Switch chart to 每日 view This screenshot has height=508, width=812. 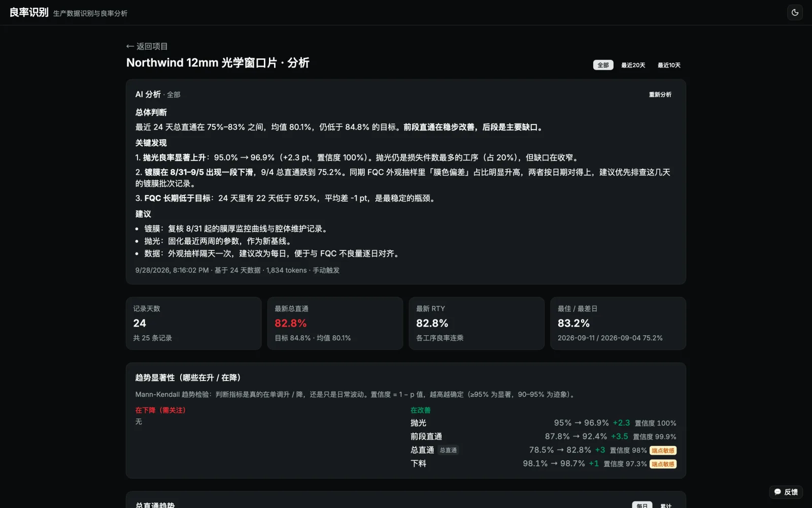(641, 505)
